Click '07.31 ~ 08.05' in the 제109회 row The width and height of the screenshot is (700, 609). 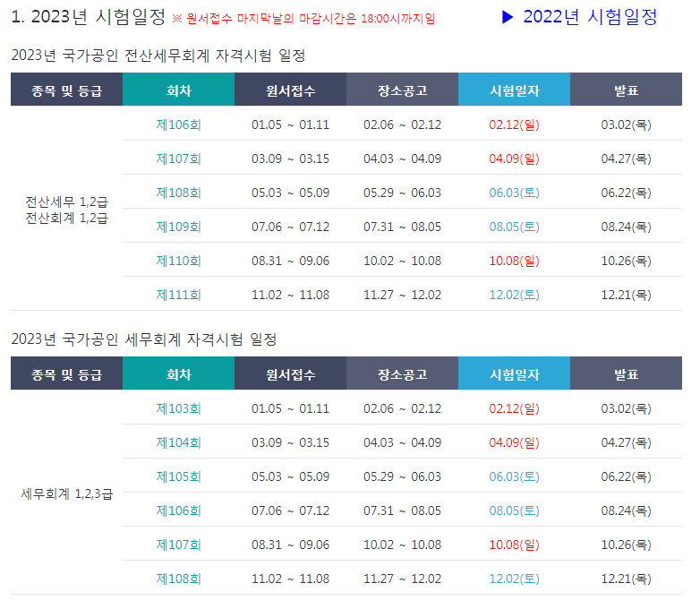(x=402, y=227)
